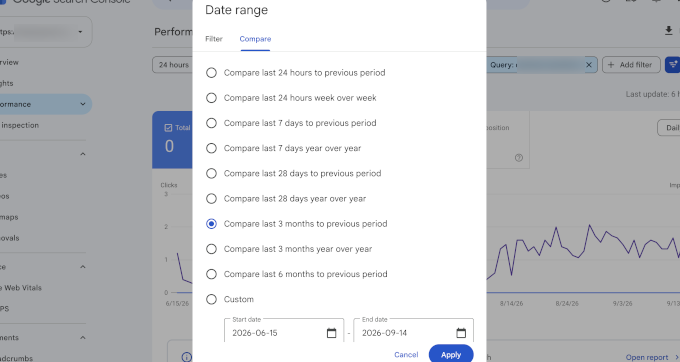Click the Add filter button
680x362 pixels.
(631, 65)
